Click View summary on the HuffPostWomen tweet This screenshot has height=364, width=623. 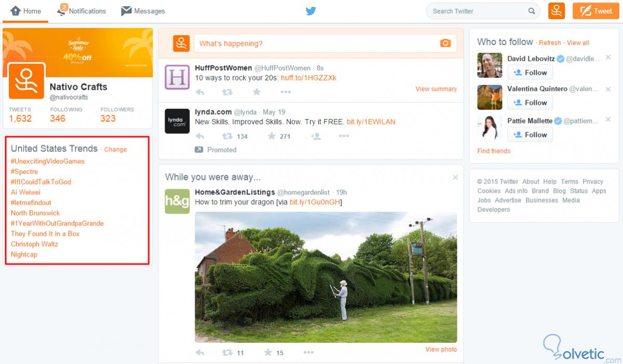436,89
